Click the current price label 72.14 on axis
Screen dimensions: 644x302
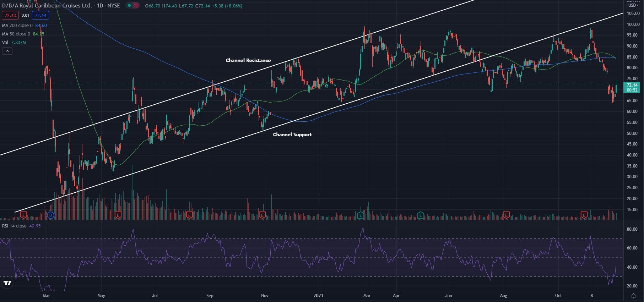click(x=632, y=87)
